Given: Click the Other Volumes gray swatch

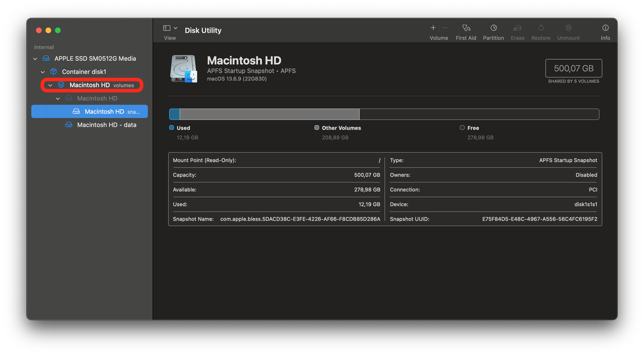Looking at the screenshot, I should (317, 128).
